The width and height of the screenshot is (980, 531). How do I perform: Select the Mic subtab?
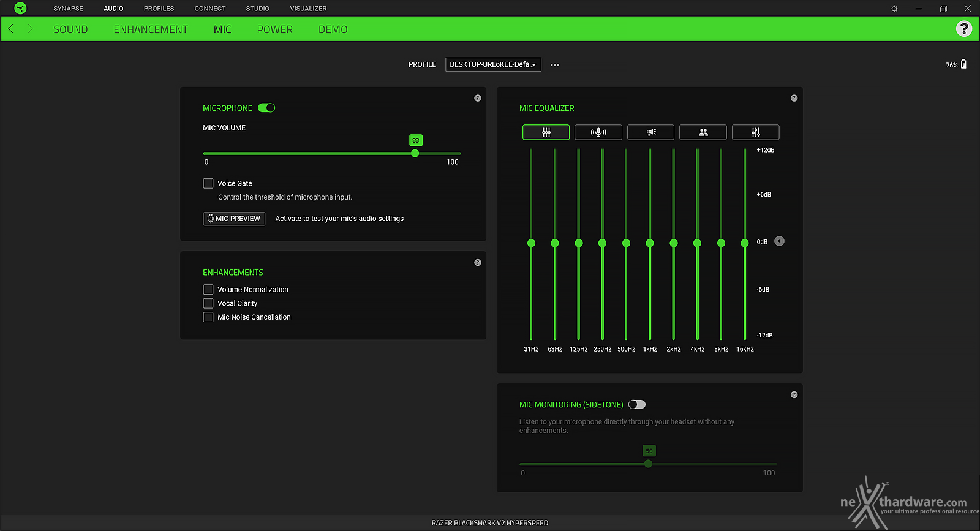(222, 29)
